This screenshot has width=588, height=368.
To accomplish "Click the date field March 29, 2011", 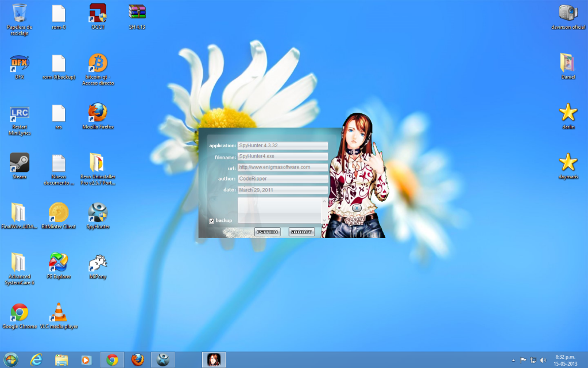I will [283, 190].
